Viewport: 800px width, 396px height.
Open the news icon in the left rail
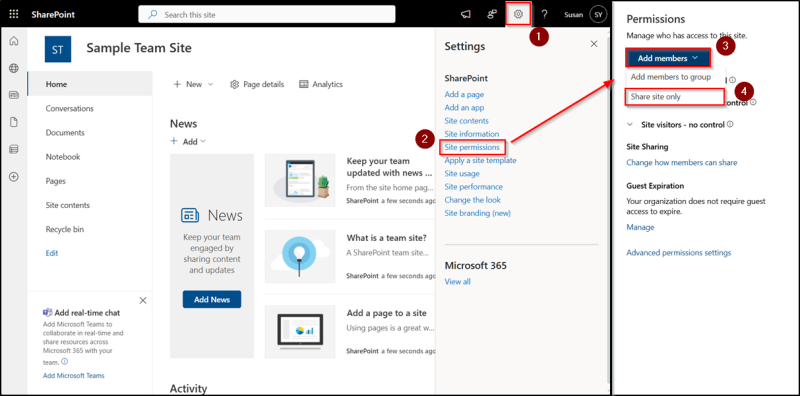[x=14, y=95]
